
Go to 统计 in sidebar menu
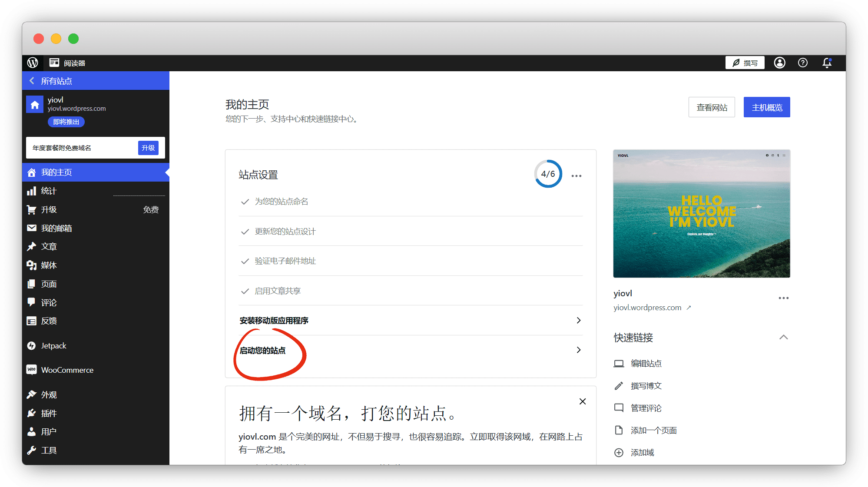(49, 191)
